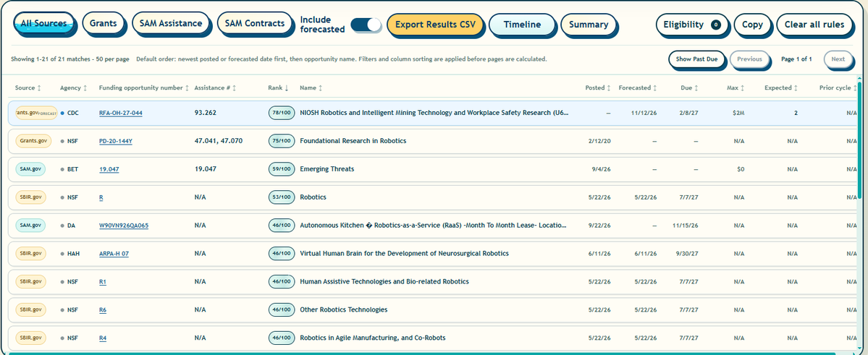Screen dimensions: 868x355
Task: Click the Copy button
Action: (x=751, y=25)
